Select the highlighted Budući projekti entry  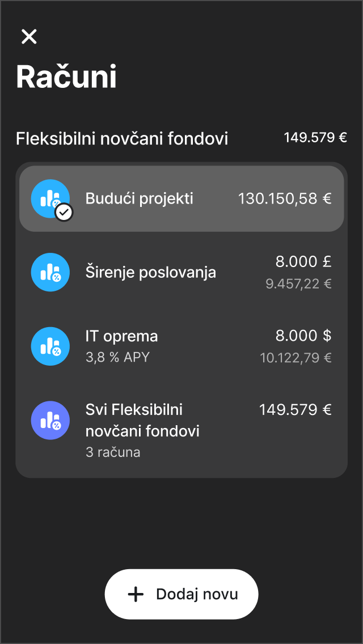tap(181, 198)
